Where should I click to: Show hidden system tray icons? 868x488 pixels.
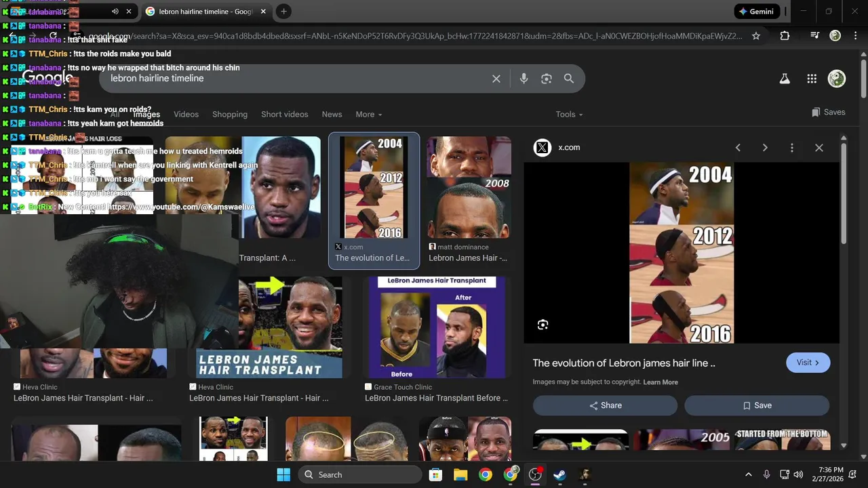748,474
